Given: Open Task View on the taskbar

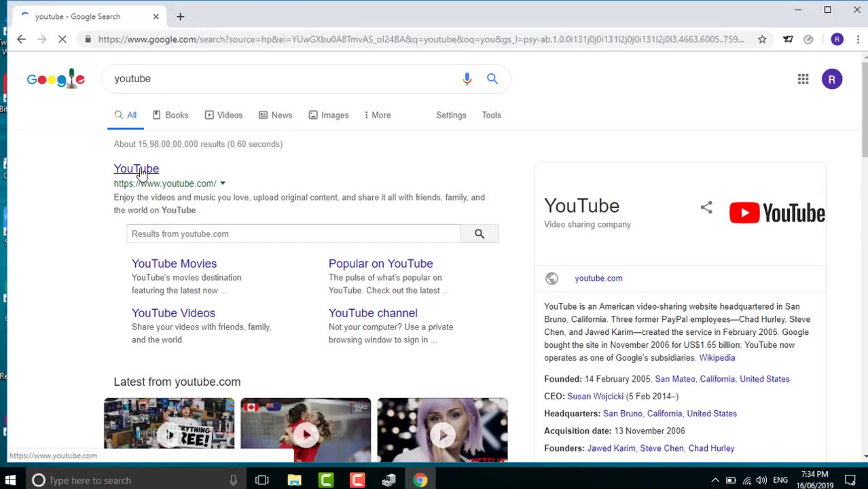Looking at the screenshot, I should (261, 480).
